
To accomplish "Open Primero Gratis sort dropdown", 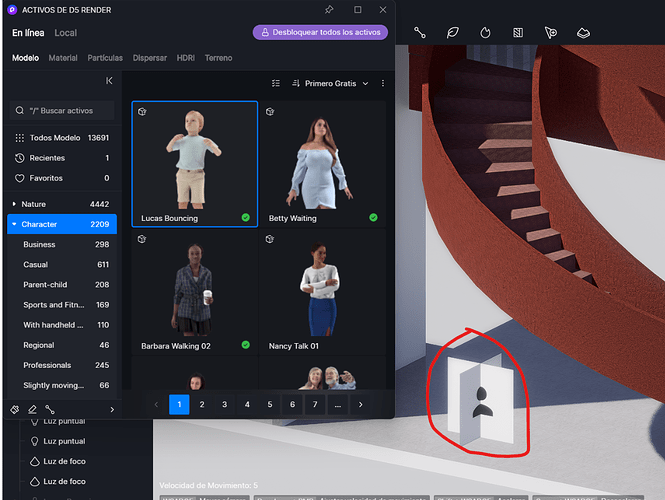I will click(330, 83).
